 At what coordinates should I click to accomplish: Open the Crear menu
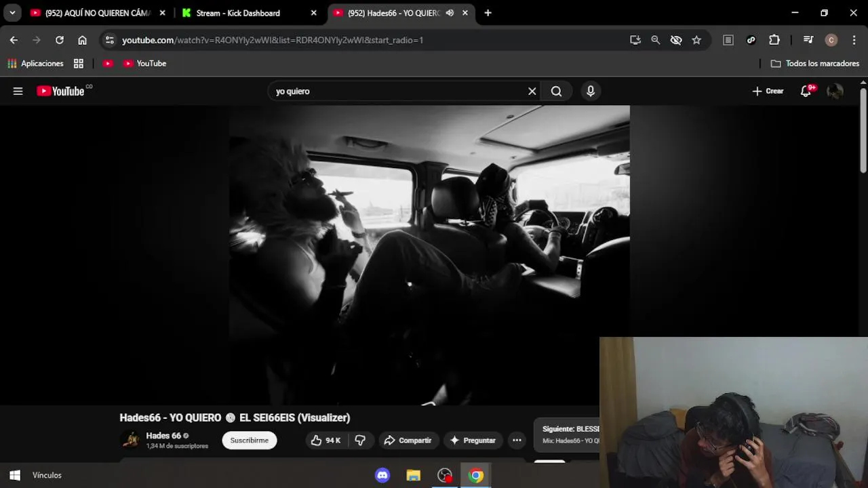tap(768, 91)
